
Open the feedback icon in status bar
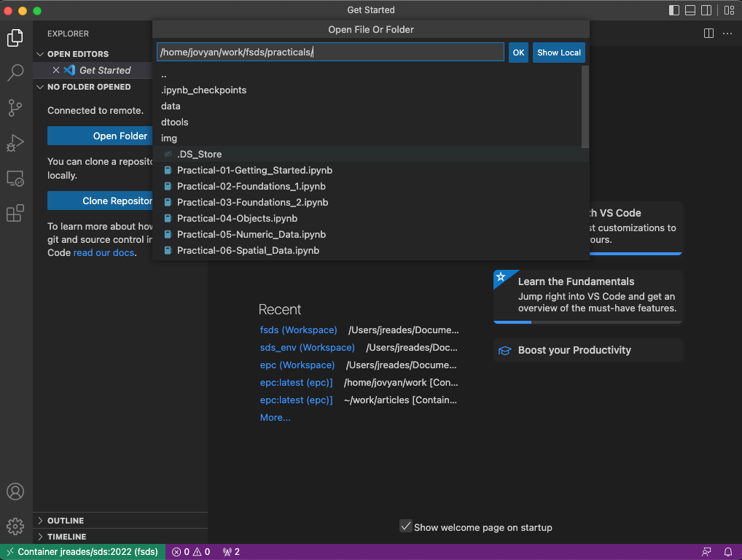(x=706, y=552)
